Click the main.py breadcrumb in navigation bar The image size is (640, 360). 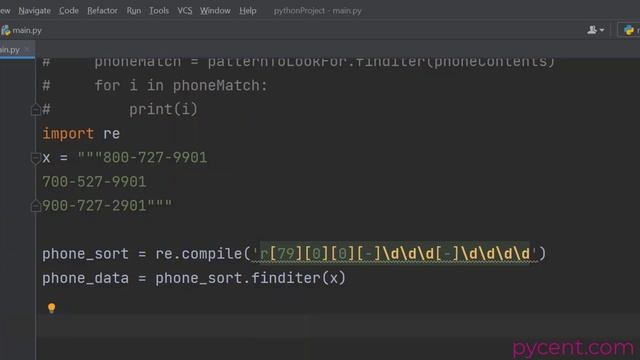coord(27,31)
